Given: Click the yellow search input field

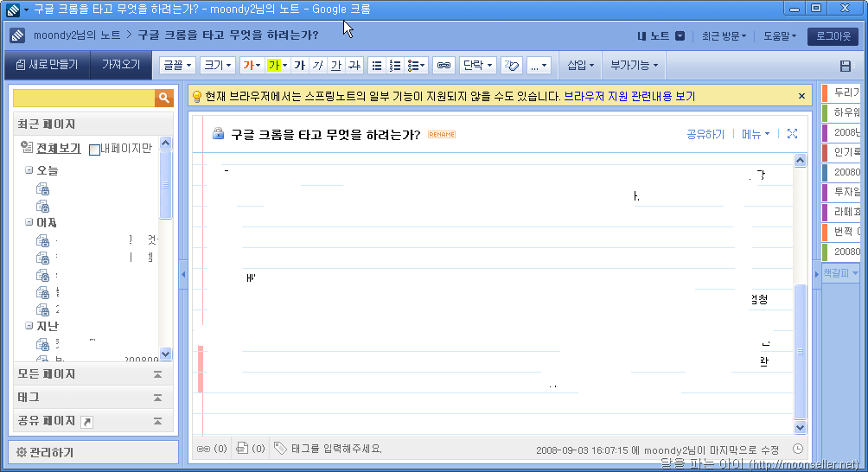Looking at the screenshot, I should pyautogui.click(x=84, y=98).
